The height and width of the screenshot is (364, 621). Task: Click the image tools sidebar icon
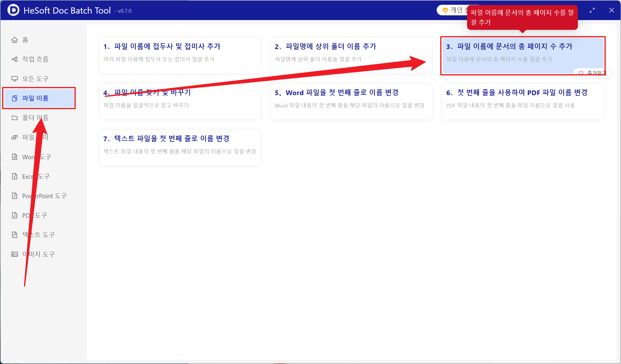click(x=14, y=254)
